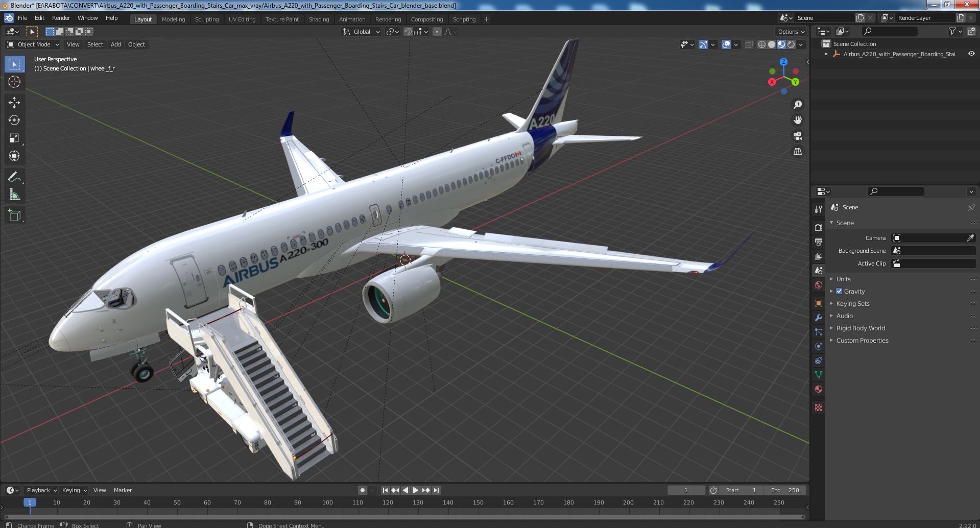Screen dimensions: 980x528
Task: Open the Object Data properties tab
Action: pyautogui.click(x=819, y=375)
